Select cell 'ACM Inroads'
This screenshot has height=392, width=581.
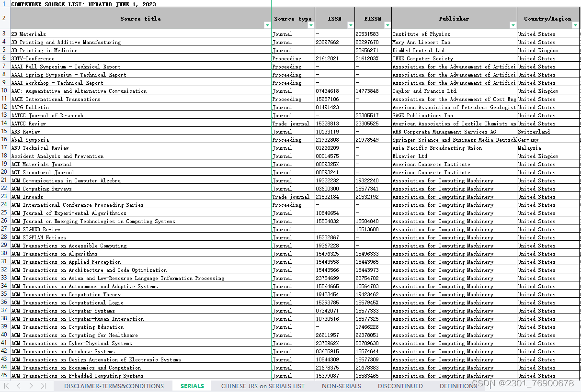tap(141, 197)
